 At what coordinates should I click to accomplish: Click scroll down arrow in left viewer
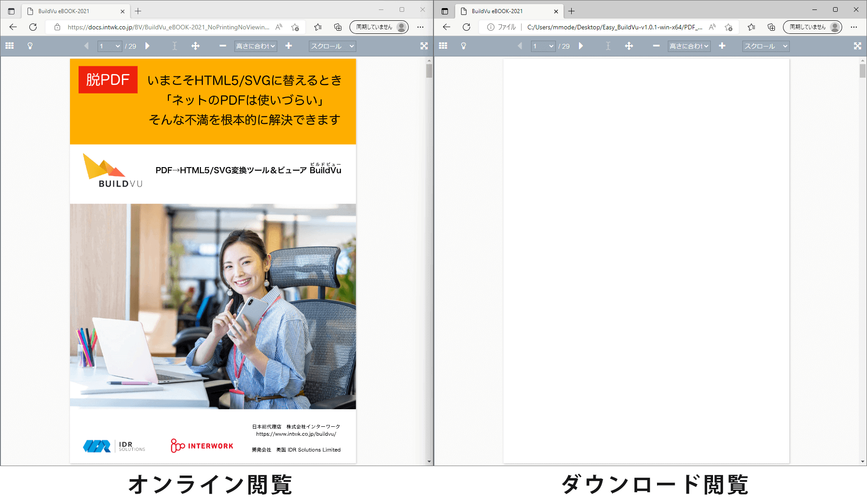[429, 462]
